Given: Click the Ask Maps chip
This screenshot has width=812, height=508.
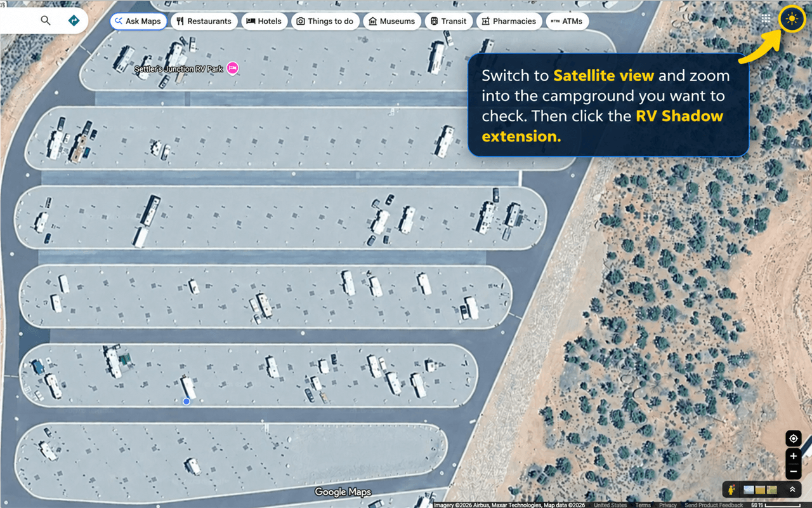Looking at the screenshot, I should pos(138,21).
